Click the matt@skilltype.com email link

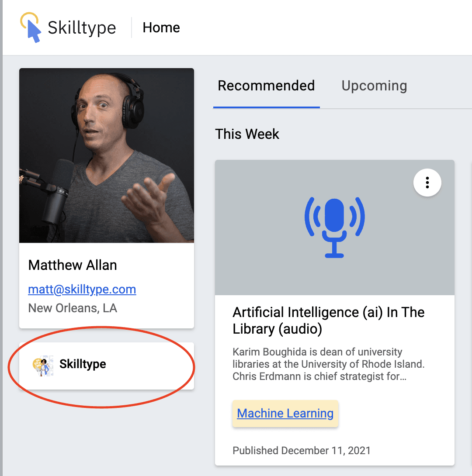pyautogui.click(x=82, y=289)
